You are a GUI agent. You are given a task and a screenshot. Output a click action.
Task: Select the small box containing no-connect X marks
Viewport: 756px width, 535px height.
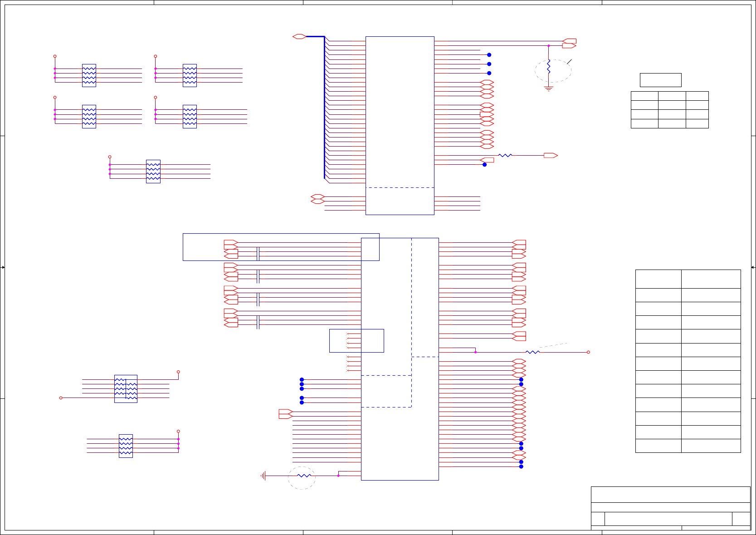point(356,341)
